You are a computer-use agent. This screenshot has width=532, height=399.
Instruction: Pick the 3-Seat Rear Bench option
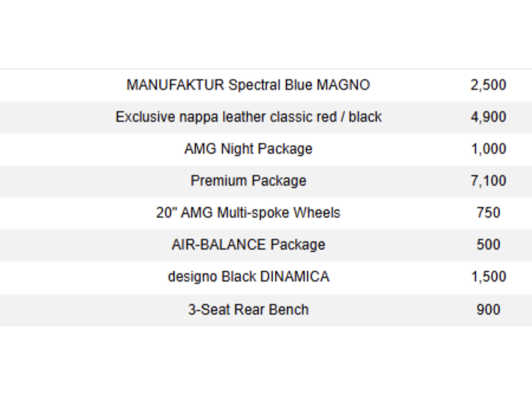248,310
